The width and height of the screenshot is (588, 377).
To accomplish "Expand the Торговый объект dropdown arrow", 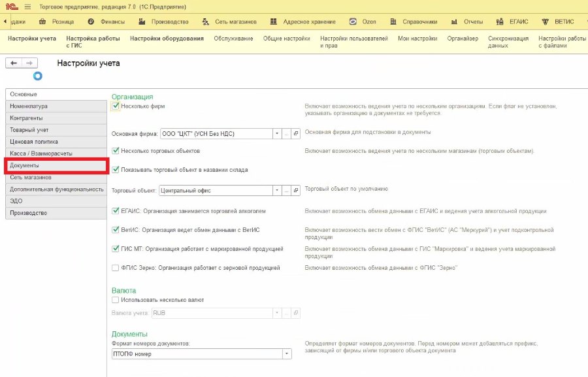I will click(x=277, y=190).
